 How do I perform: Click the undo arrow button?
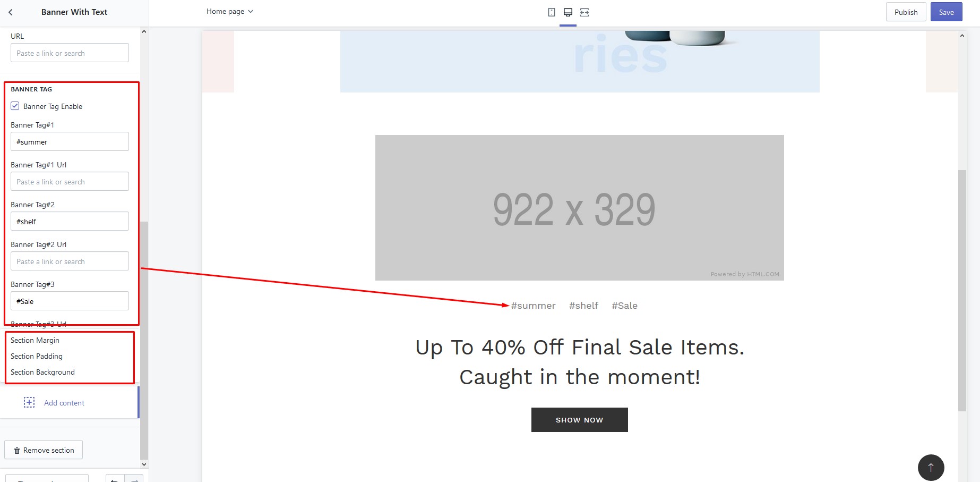115,479
